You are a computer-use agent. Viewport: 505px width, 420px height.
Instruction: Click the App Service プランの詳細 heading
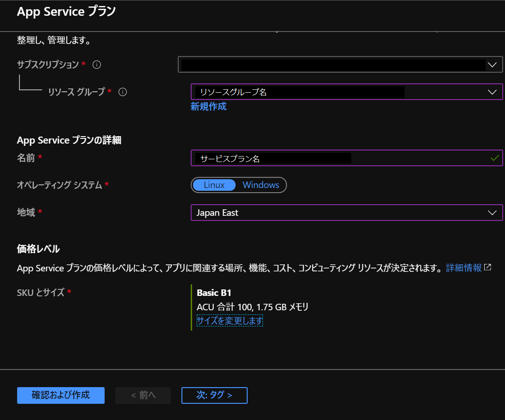click(x=69, y=140)
